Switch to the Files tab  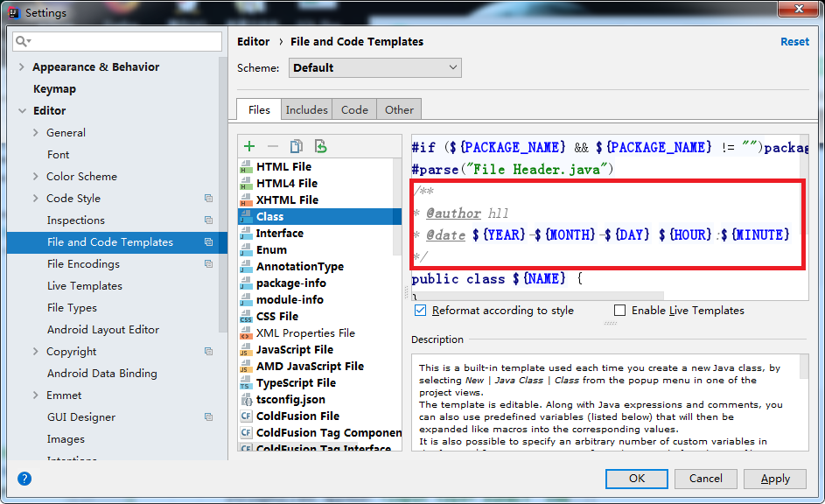(259, 109)
